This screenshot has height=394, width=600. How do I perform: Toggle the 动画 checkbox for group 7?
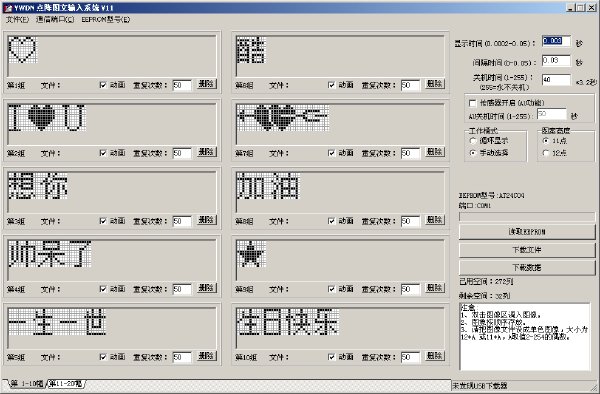(331, 153)
